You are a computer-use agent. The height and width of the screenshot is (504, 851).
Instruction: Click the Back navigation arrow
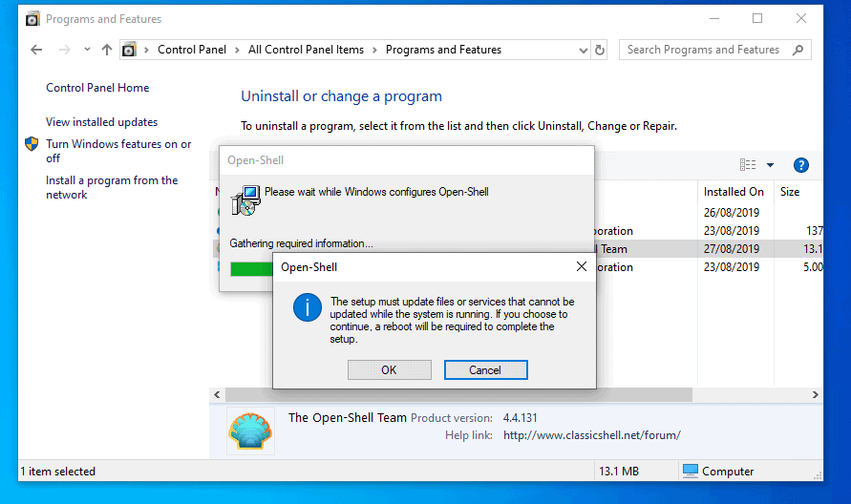pyautogui.click(x=36, y=50)
